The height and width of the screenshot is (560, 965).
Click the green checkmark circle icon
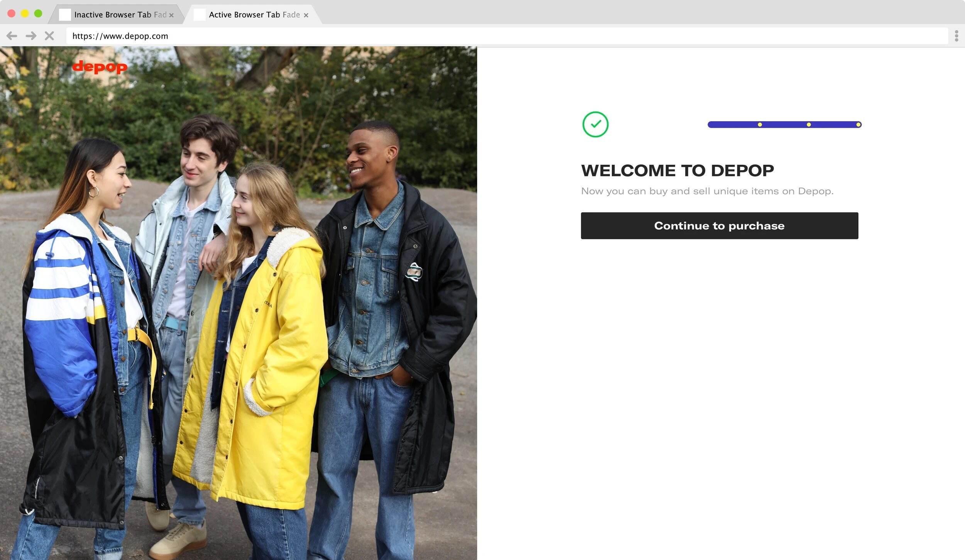(x=595, y=124)
